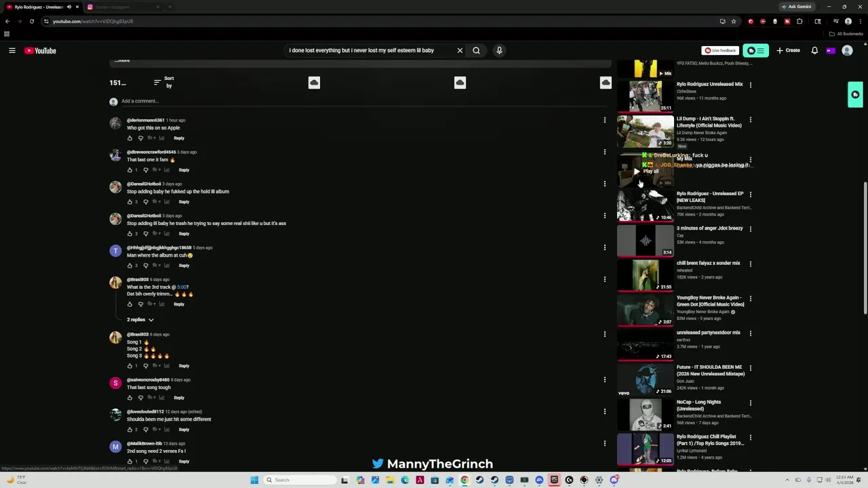Open options menu for Rylo Rodriguez Unreleased Mix
The width and height of the screenshot is (868, 488).
point(750,85)
